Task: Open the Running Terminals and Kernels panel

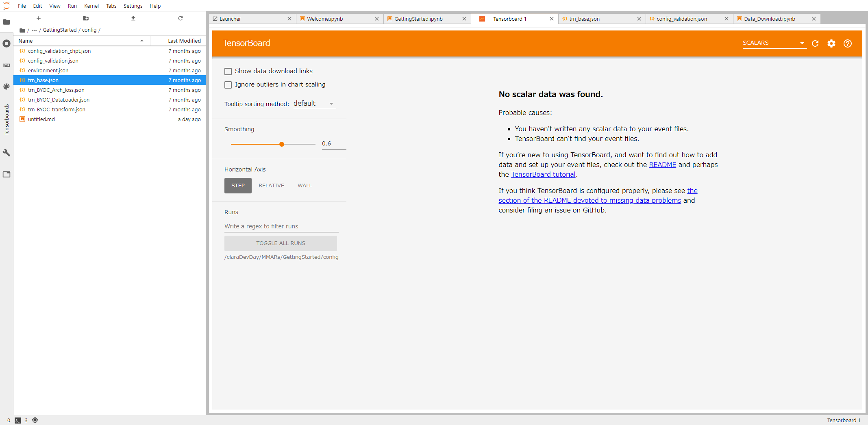Action: point(7,43)
